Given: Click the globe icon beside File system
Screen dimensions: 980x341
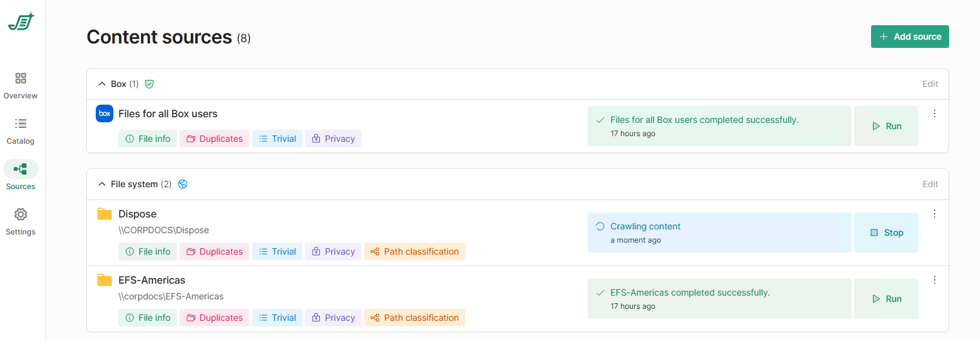Looking at the screenshot, I should pos(183,184).
